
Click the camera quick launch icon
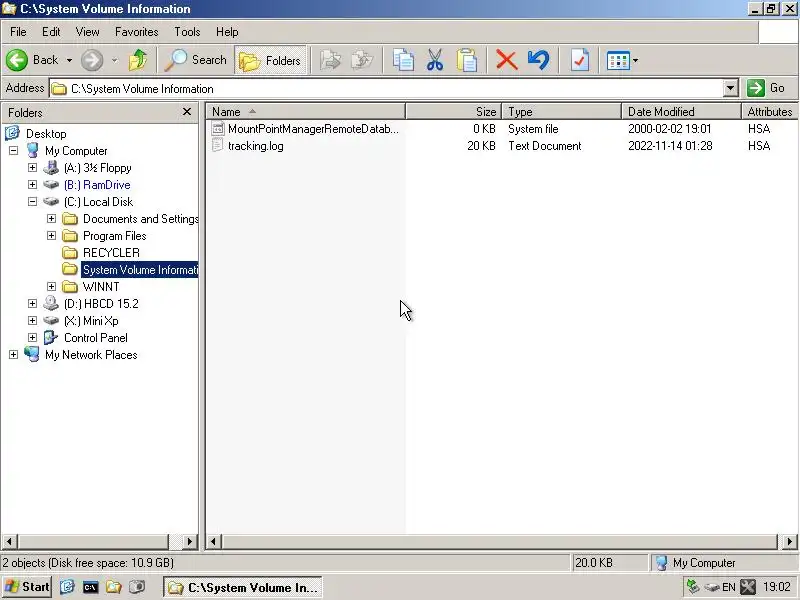137,587
